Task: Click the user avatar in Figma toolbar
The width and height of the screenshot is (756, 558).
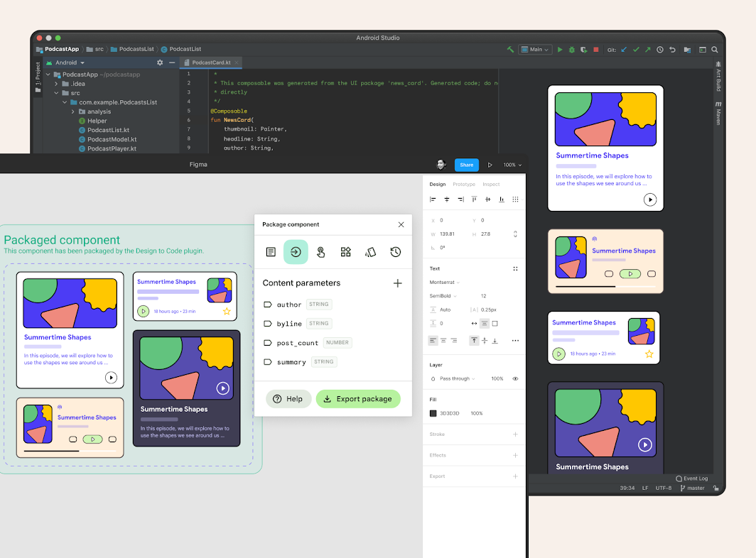Action: tap(441, 164)
